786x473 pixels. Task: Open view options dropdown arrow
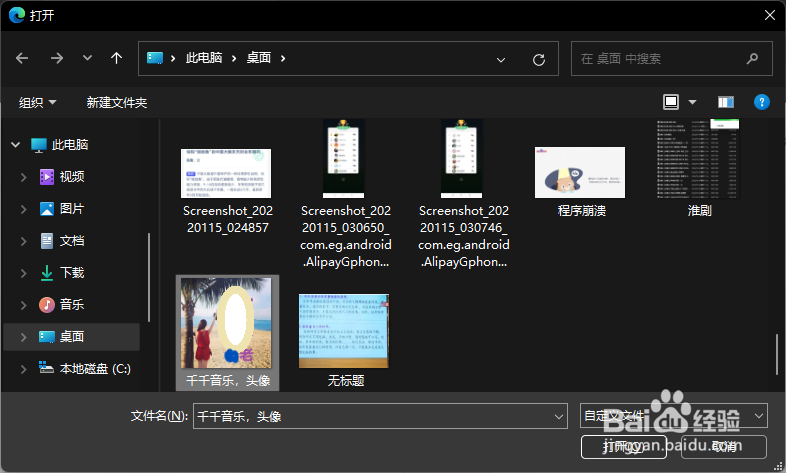[x=693, y=102]
